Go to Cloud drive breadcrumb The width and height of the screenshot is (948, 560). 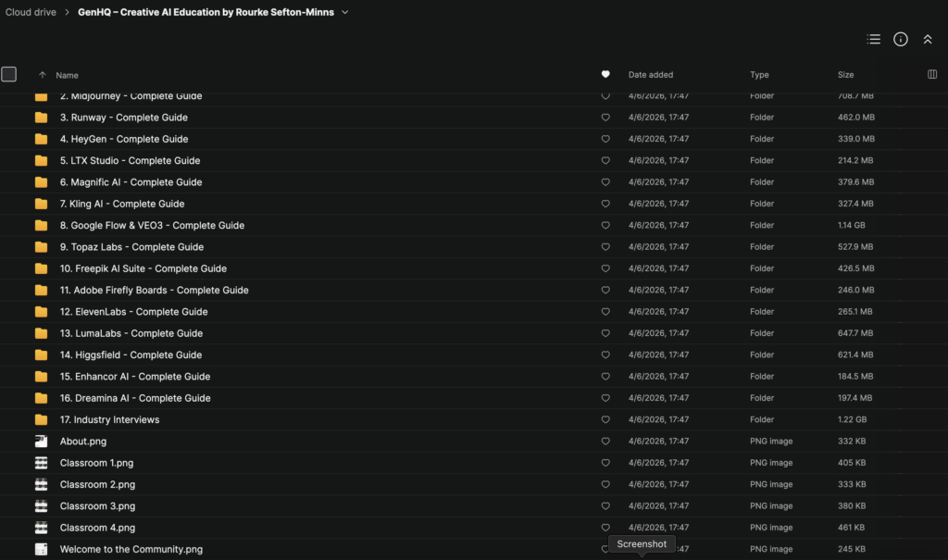31,12
